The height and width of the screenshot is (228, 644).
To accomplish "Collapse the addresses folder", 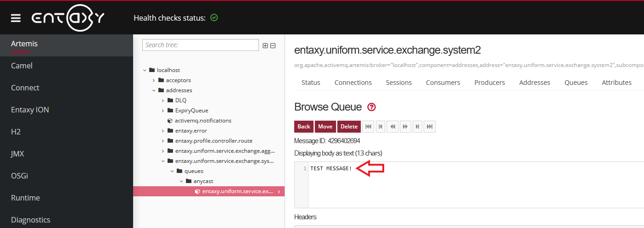I will pos(154,90).
